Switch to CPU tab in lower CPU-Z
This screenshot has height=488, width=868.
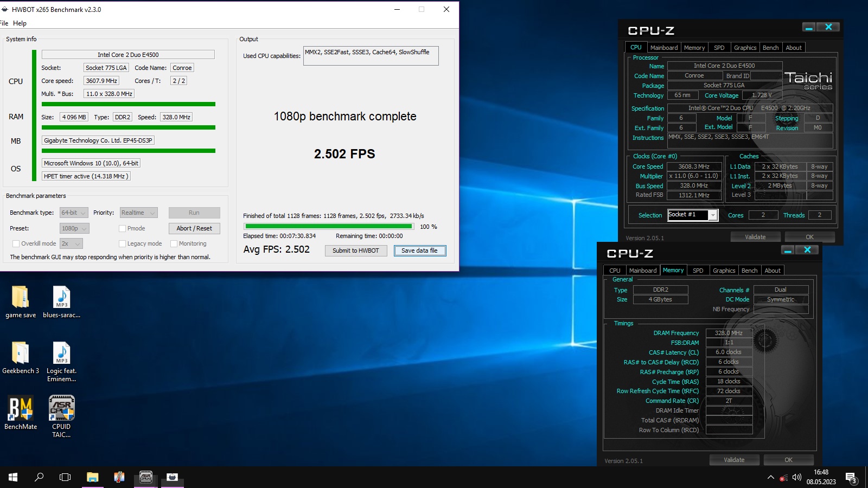(615, 271)
